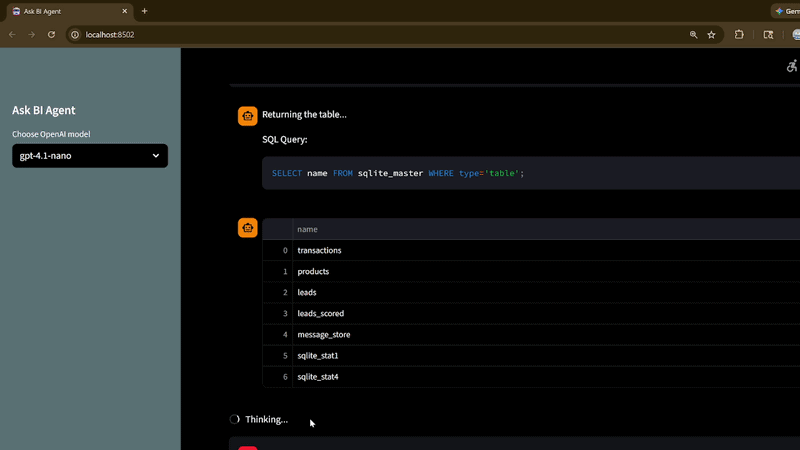
Task: Click the browser back arrow
Action: pos(12,34)
